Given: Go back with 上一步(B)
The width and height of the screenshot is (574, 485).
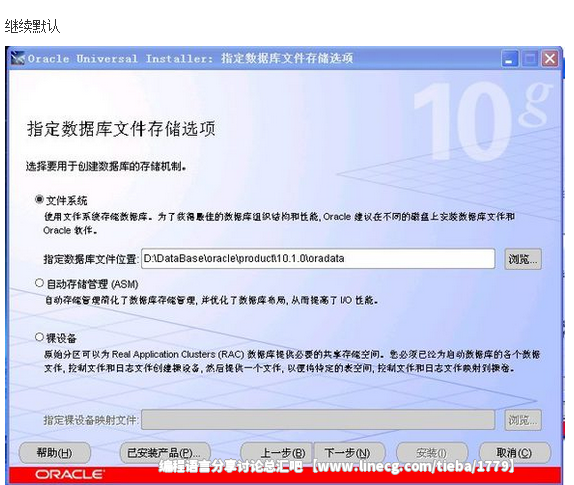Looking at the screenshot, I should tap(277, 453).
